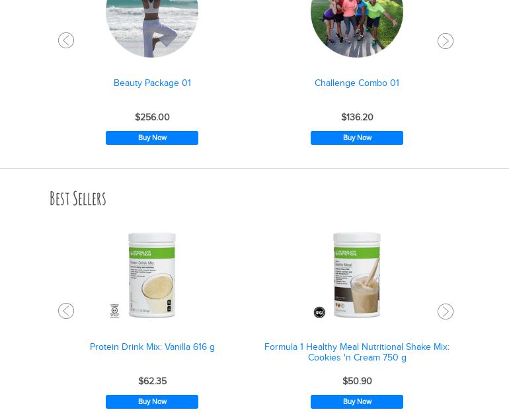Click the previous arrow in the packages carousel
This screenshot has width=509, height=420.
(66, 40)
